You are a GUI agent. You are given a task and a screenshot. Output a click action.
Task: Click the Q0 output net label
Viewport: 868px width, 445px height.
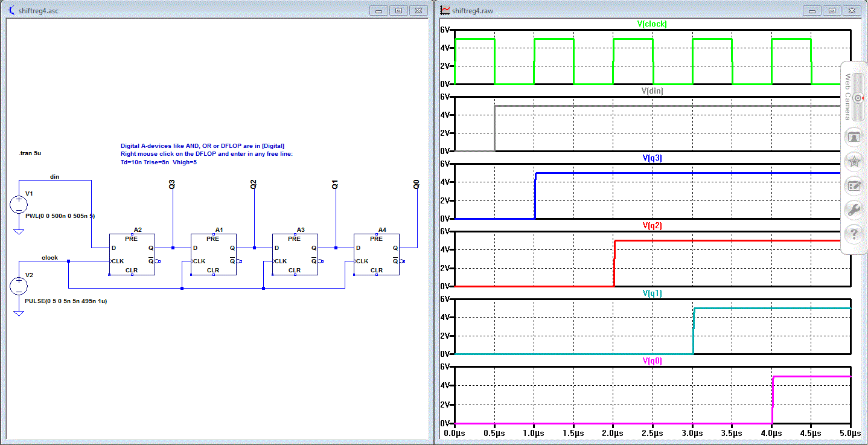click(416, 184)
